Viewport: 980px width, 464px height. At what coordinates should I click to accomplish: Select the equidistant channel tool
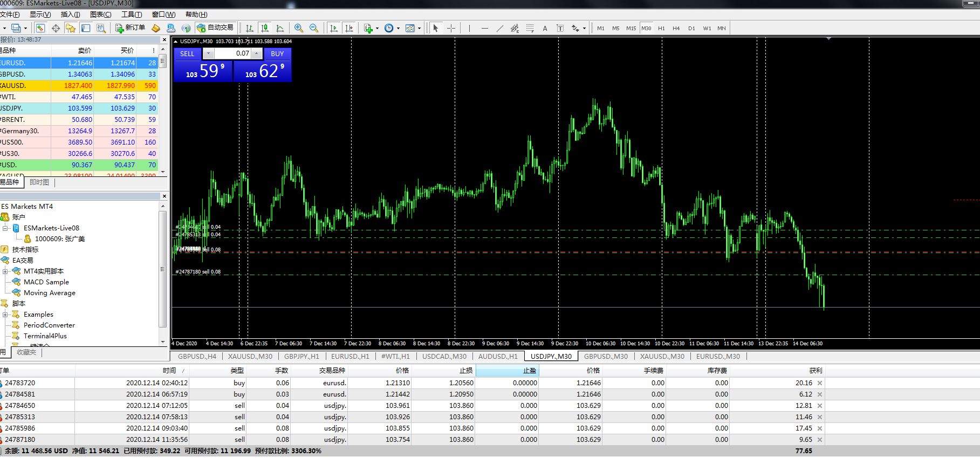click(515, 28)
